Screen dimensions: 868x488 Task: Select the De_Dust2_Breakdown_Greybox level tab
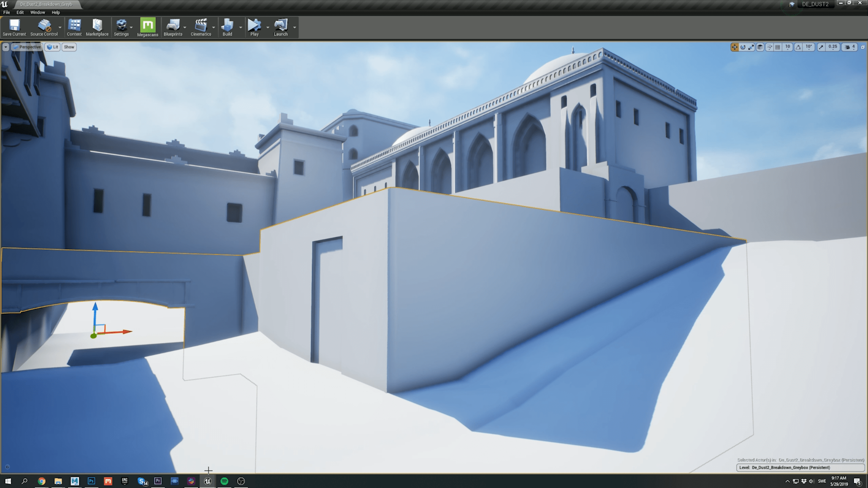tap(46, 4)
